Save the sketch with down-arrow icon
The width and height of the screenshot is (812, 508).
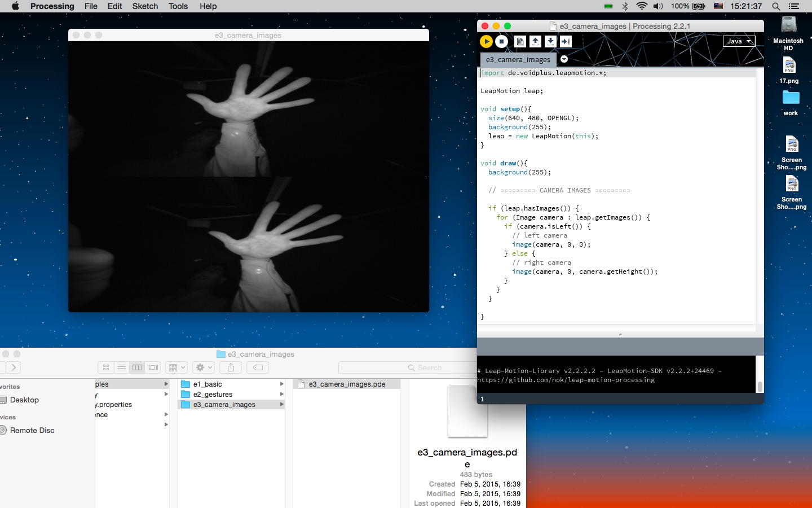550,41
